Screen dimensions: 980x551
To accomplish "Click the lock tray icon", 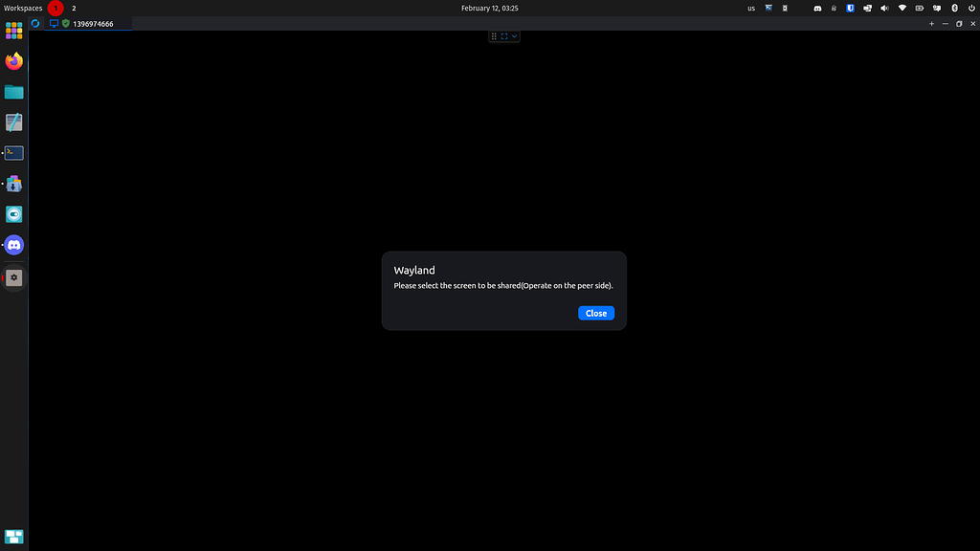I will (x=834, y=8).
